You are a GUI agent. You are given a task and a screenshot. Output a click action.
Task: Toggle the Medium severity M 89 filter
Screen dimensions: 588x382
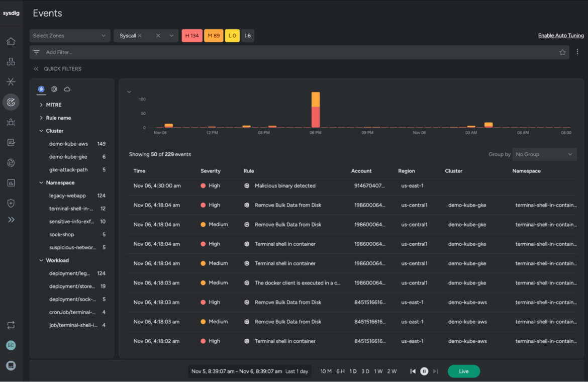tap(214, 36)
